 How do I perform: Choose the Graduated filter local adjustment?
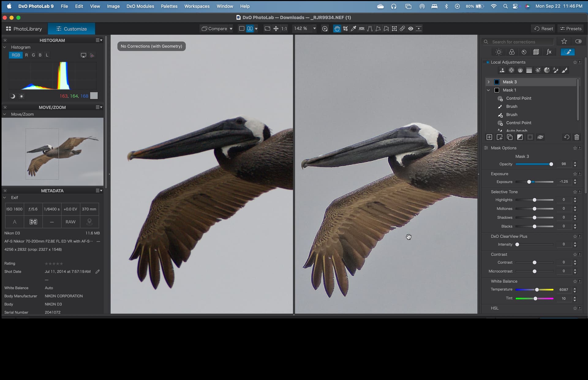coord(529,70)
